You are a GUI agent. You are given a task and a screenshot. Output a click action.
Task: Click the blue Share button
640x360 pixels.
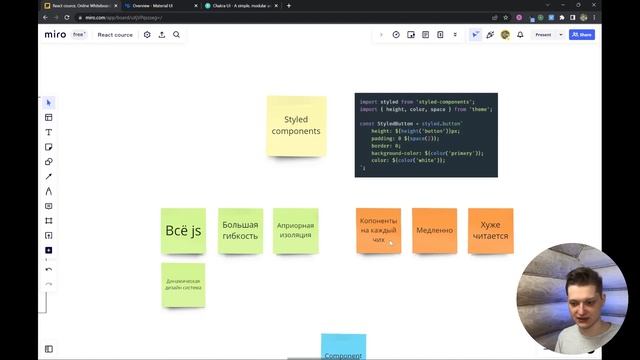click(x=582, y=35)
